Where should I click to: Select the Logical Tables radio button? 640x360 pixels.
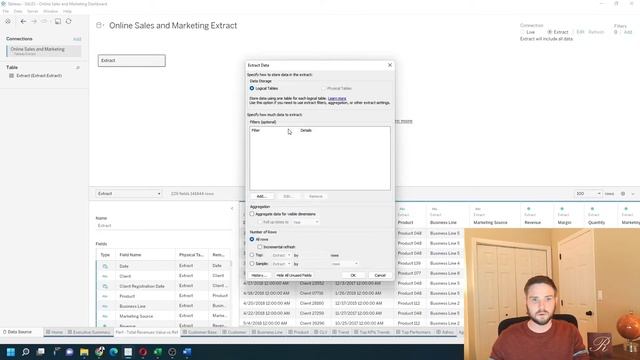(x=252, y=88)
